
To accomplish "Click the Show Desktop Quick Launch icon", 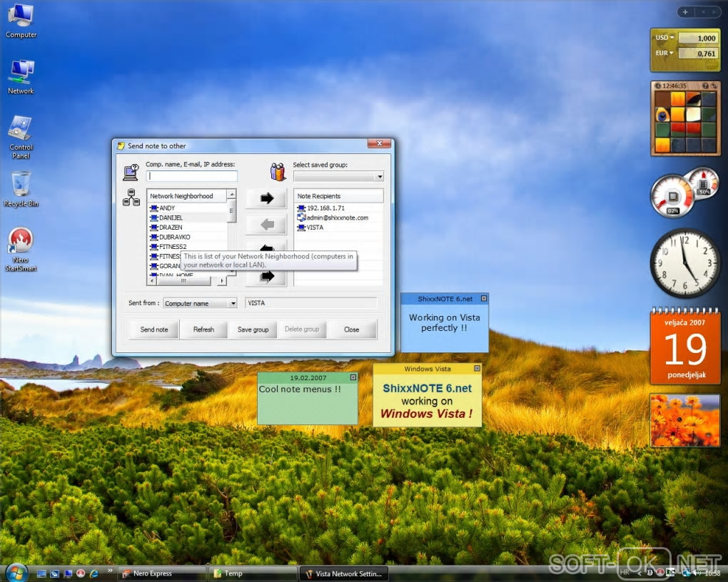I will 41,573.
